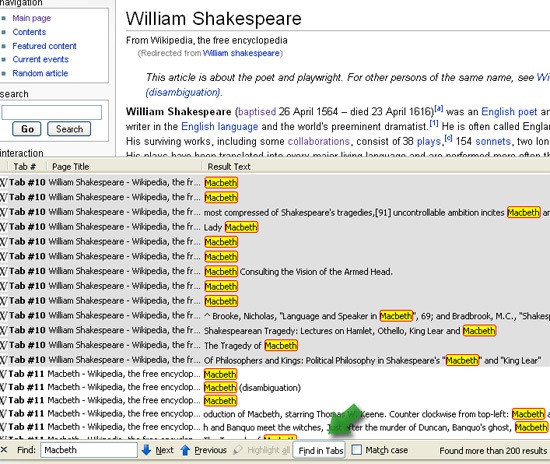Open the English language link
The image size is (550, 464).
click(x=220, y=126)
